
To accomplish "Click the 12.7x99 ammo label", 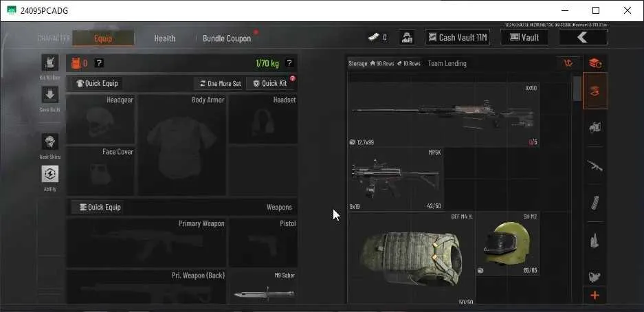I will pyautogui.click(x=366, y=142).
